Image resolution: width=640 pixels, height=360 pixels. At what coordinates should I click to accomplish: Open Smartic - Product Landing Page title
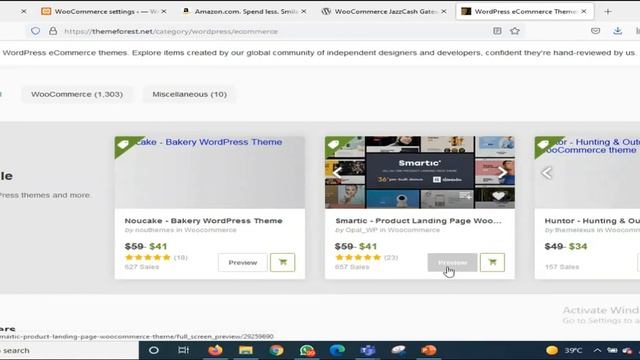(x=418, y=221)
